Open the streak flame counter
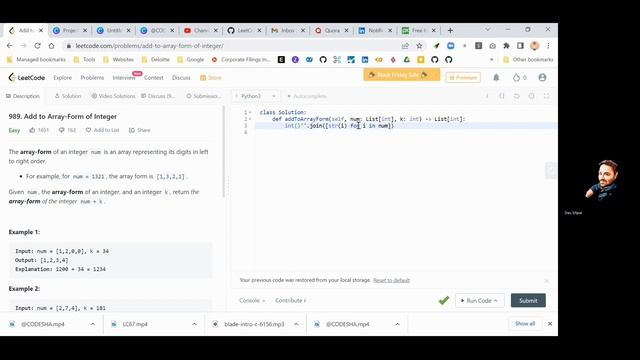Screen dimensions: 640x360 click(520, 78)
